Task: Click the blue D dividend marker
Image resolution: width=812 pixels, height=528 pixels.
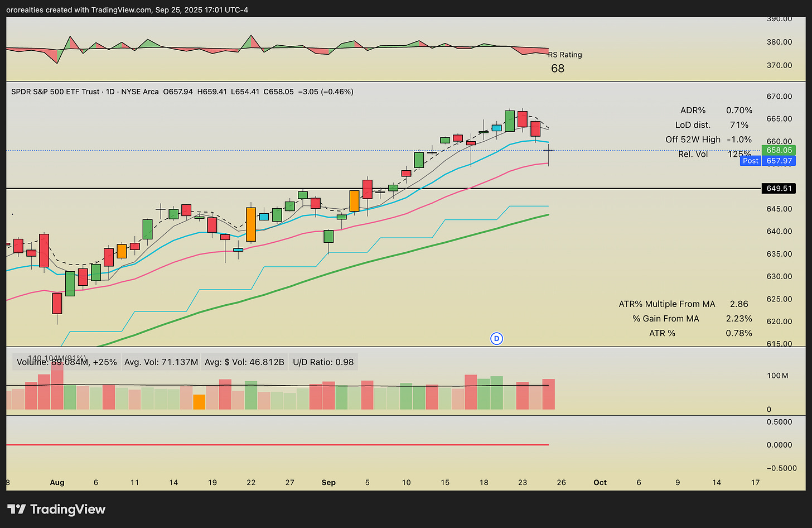Action: tap(496, 338)
